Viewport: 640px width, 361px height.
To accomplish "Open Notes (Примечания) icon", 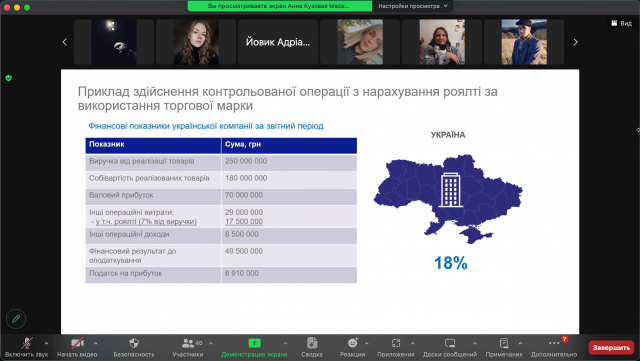I will tap(504, 343).
